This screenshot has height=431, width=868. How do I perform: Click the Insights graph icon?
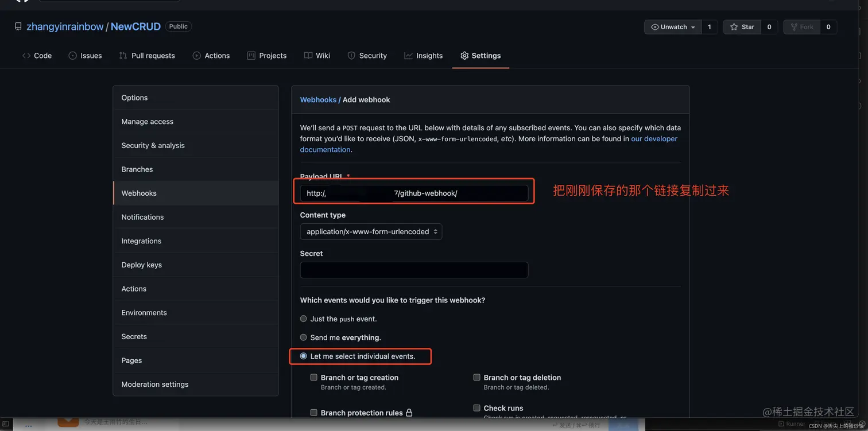point(408,56)
